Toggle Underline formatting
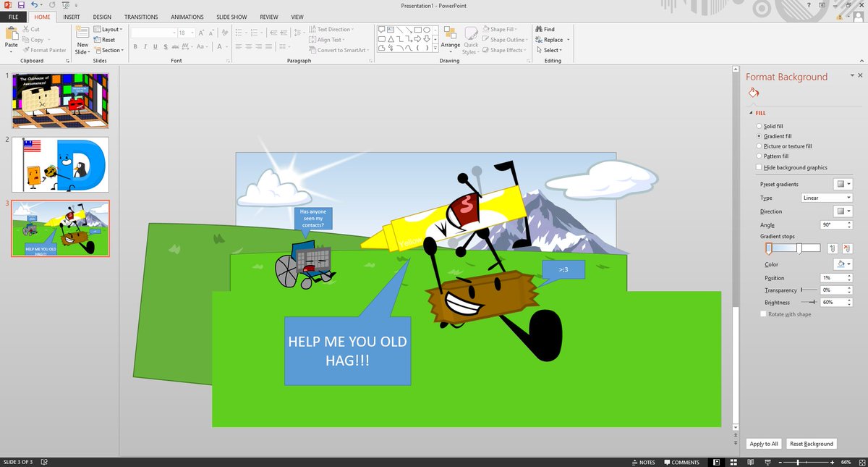868x467 pixels. pos(155,46)
